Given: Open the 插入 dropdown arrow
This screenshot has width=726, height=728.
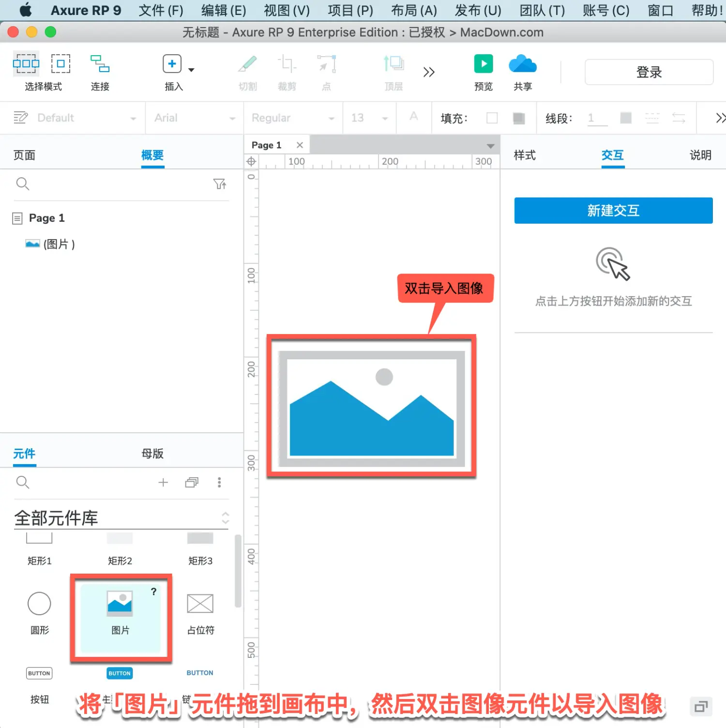Looking at the screenshot, I should tap(191, 70).
